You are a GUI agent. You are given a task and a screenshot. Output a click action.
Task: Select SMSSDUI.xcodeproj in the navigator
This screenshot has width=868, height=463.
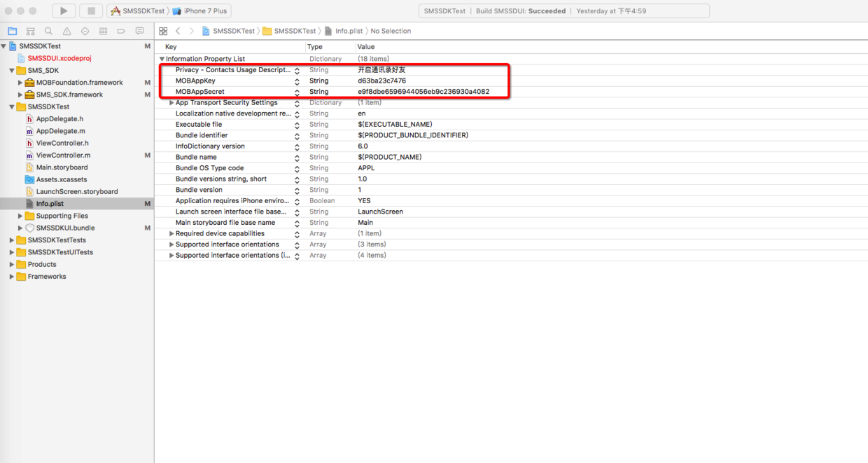click(59, 58)
